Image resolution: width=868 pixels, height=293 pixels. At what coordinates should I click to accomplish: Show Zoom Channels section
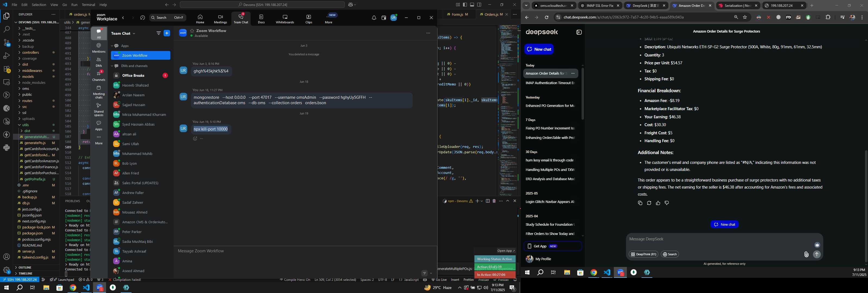click(x=99, y=76)
